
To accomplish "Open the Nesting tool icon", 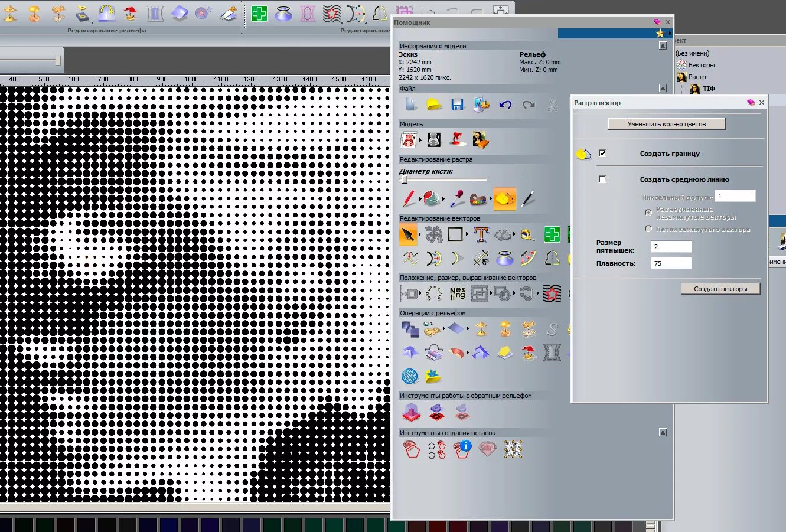I will tap(458, 293).
